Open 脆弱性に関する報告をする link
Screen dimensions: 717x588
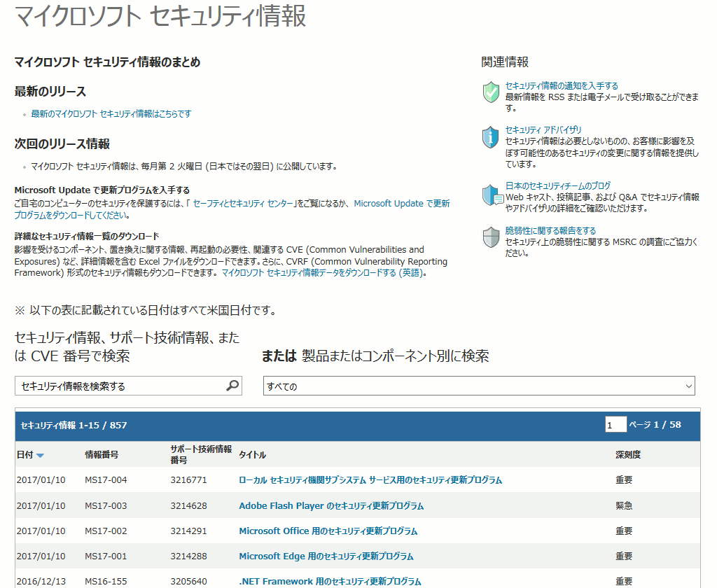coord(550,230)
